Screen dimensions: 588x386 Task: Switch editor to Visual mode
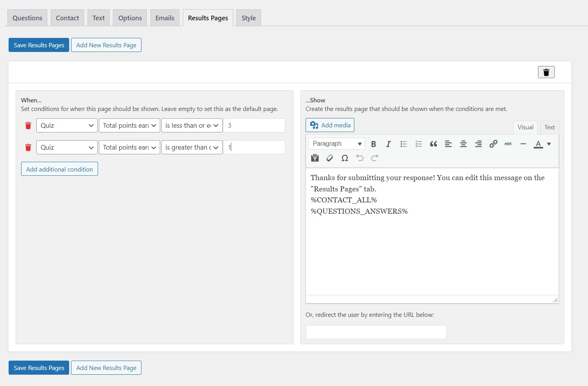pyautogui.click(x=525, y=127)
